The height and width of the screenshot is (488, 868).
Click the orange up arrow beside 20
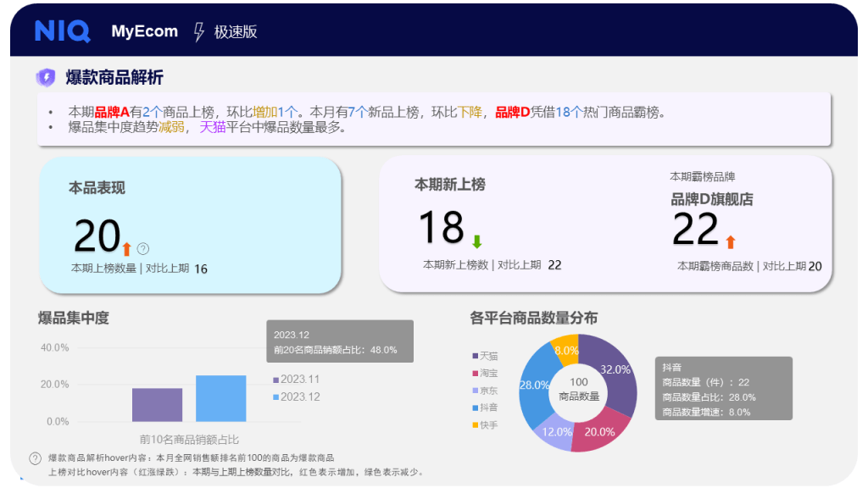[x=127, y=249]
